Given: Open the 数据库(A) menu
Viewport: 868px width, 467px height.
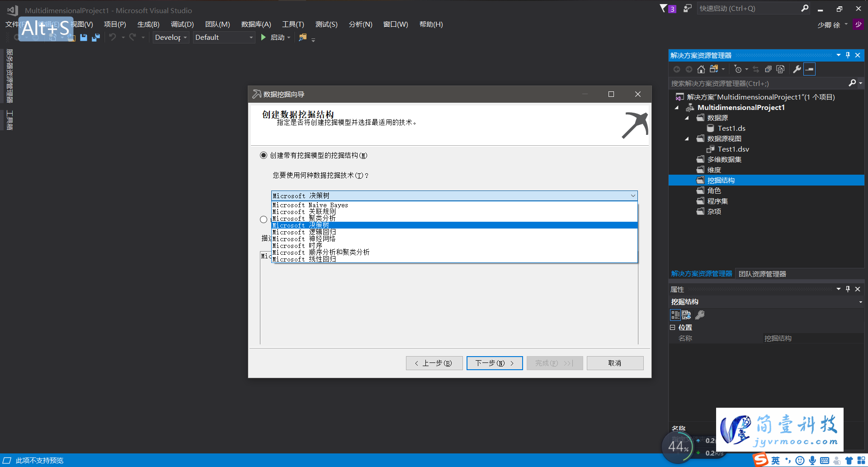Looking at the screenshot, I should coord(256,24).
